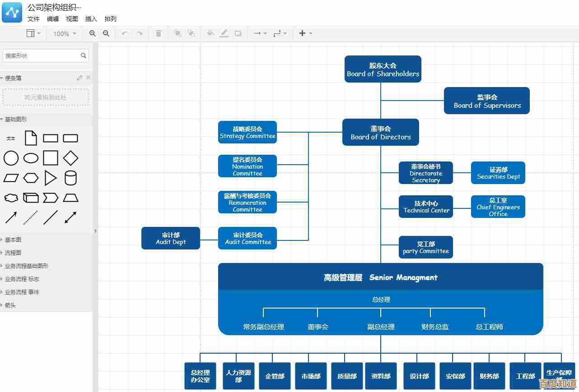
Task: Click the 搜索形状 search field
Action: [42, 56]
